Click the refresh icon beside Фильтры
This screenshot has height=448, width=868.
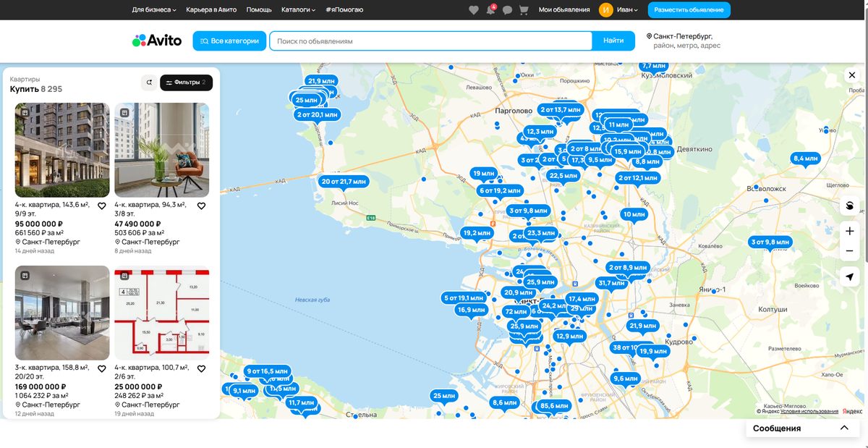tap(149, 83)
